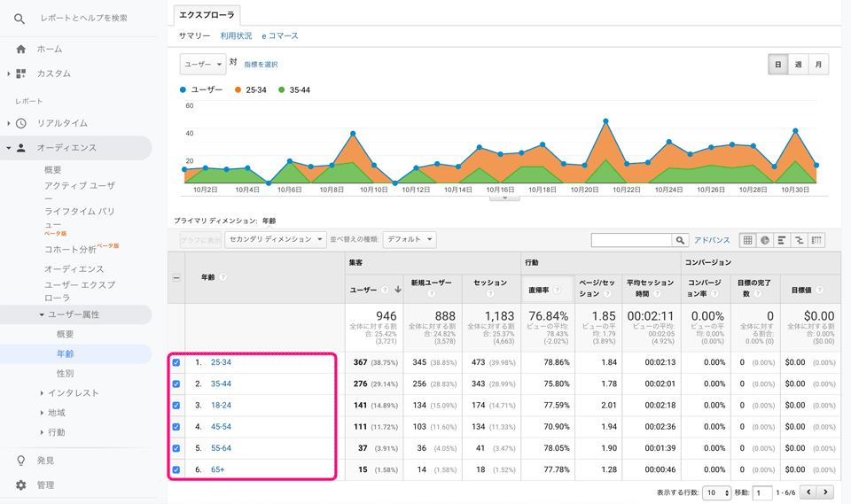Click help icon next to 直帰率
The image size is (851, 504).
(x=557, y=291)
